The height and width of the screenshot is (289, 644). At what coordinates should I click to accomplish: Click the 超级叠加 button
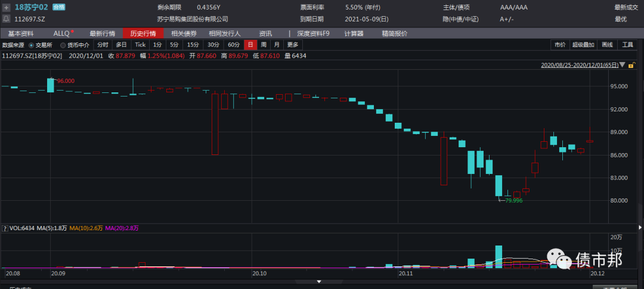pos(583,45)
